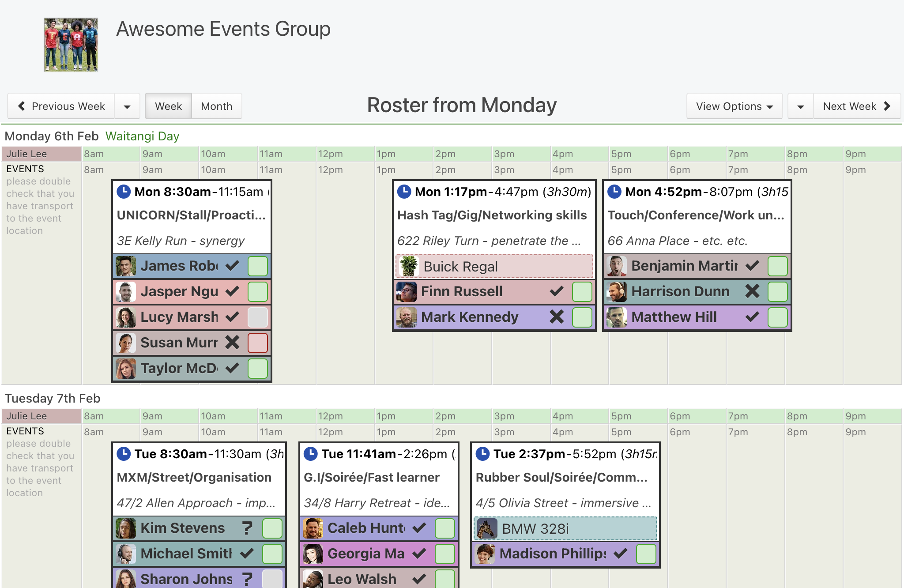Click Matthew Hill's purple roster row
This screenshot has height=588, width=904.
(x=697, y=317)
